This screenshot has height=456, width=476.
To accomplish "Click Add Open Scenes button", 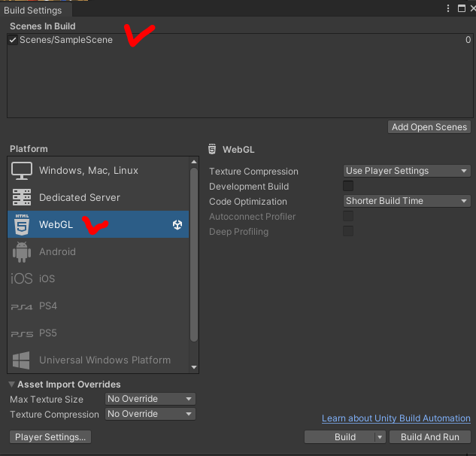I will tap(429, 127).
